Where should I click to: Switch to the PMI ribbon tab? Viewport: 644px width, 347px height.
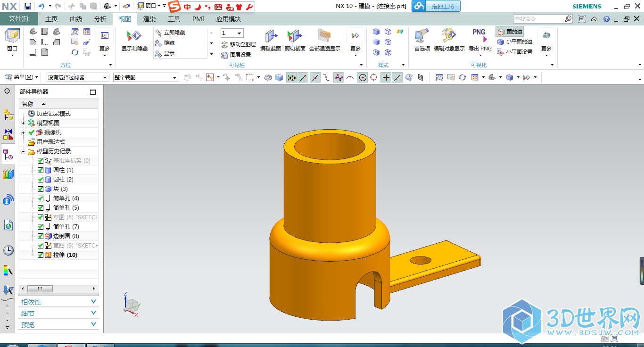point(198,19)
